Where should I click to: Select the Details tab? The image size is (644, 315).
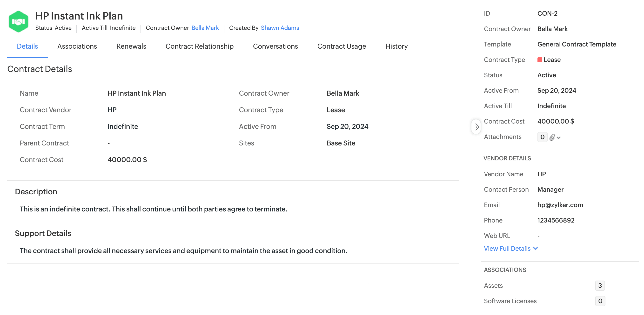pos(27,46)
